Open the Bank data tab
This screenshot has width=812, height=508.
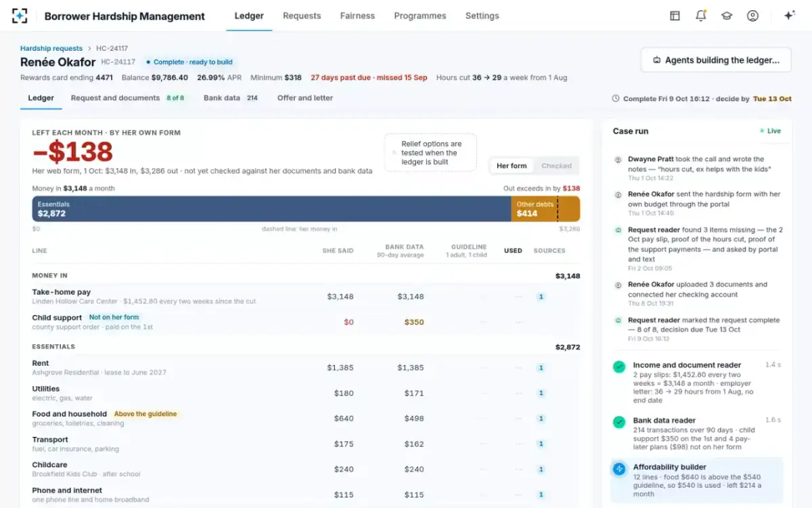tap(231, 98)
